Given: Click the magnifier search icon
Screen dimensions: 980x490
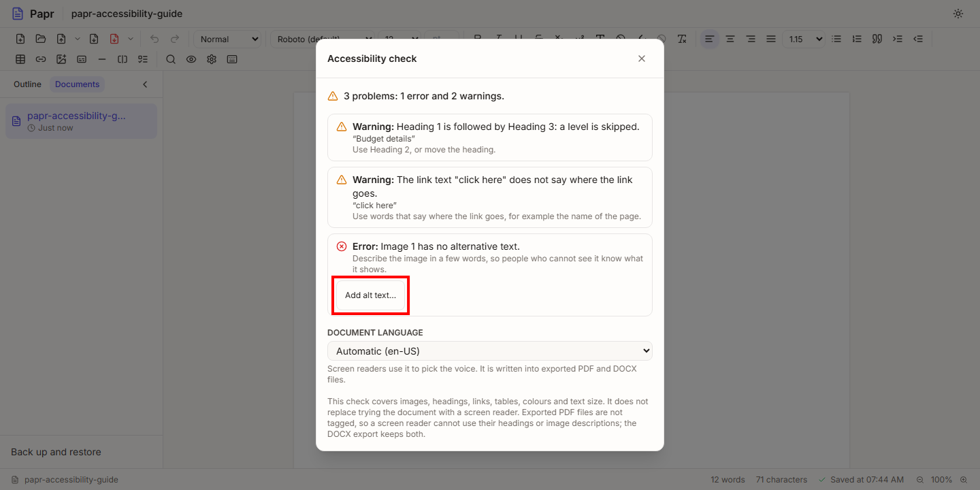Looking at the screenshot, I should 171,59.
